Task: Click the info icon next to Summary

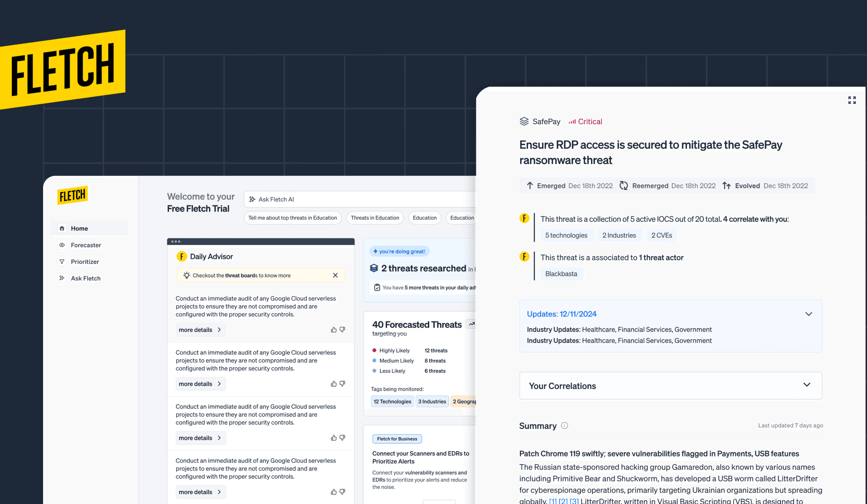Action: pos(565,426)
